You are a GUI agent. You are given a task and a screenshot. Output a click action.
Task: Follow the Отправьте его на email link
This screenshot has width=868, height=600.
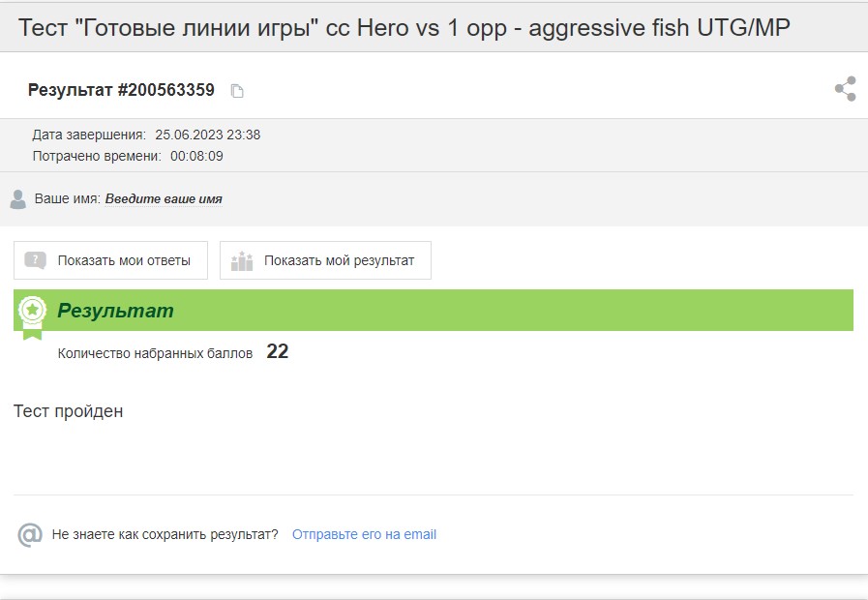(x=364, y=535)
